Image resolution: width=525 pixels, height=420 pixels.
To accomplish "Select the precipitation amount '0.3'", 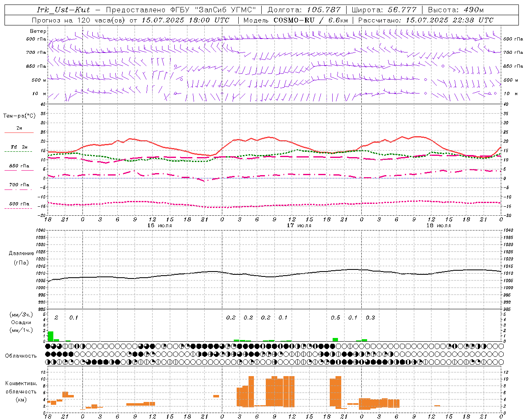I will (370, 318).
